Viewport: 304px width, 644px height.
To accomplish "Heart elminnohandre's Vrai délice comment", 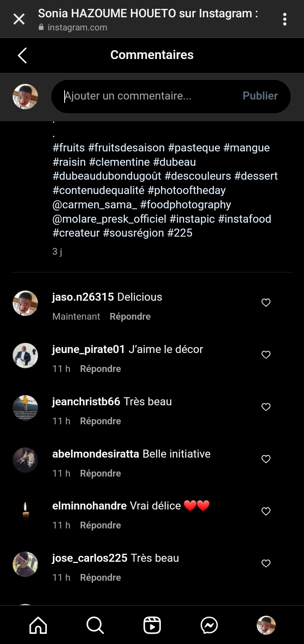I will (266, 512).
